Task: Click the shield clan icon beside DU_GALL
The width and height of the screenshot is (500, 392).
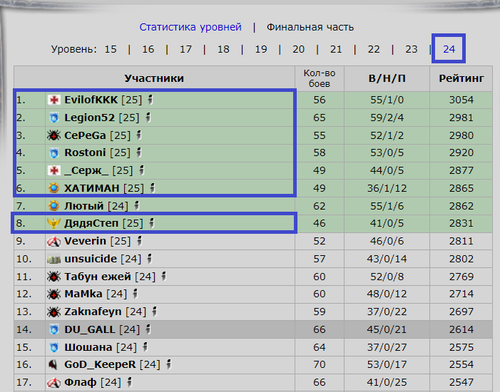Action: [x=54, y=330]
